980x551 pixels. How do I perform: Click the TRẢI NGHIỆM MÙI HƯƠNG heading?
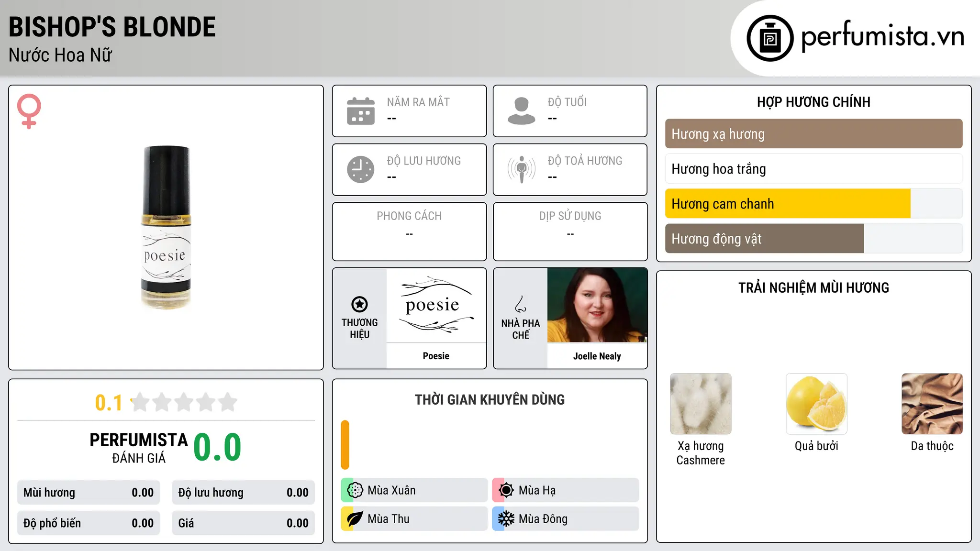click(x=813, y=288)
